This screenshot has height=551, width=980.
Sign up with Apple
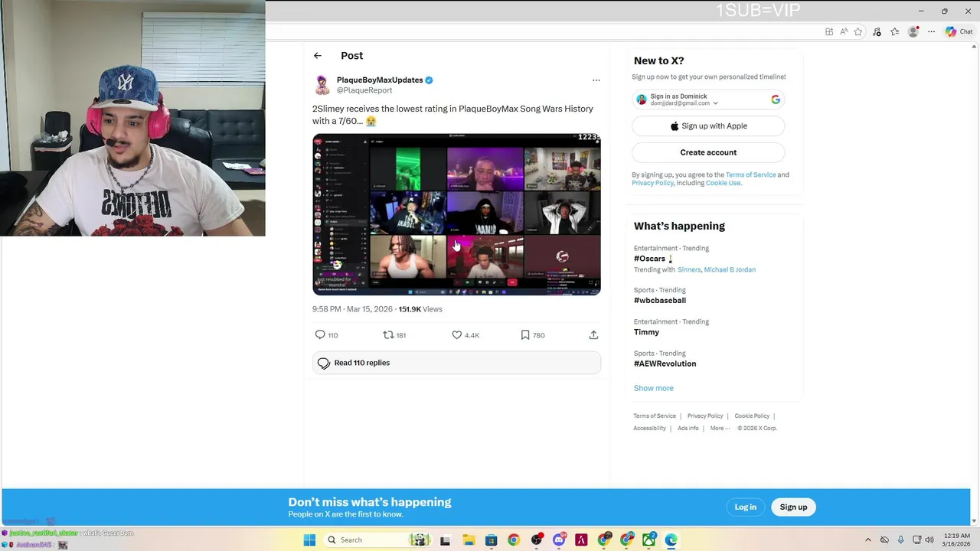pyautogui.click(x=708, y=126)
